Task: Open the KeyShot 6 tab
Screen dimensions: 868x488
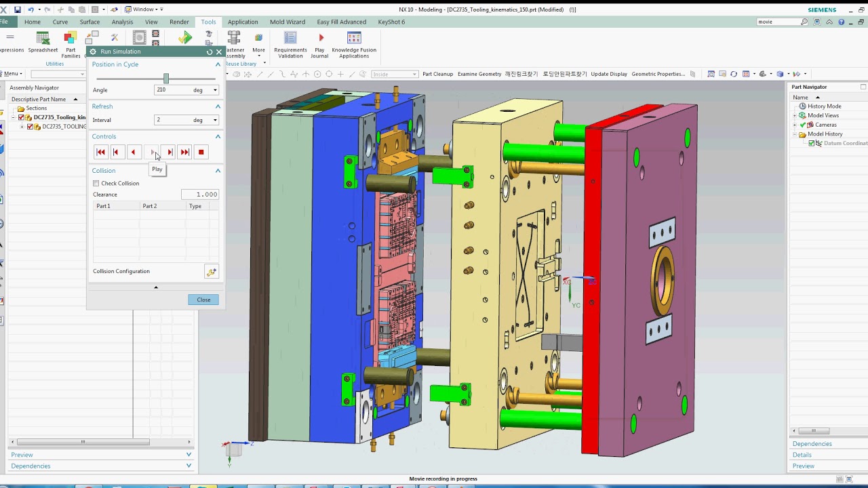Action: (391, 22)
